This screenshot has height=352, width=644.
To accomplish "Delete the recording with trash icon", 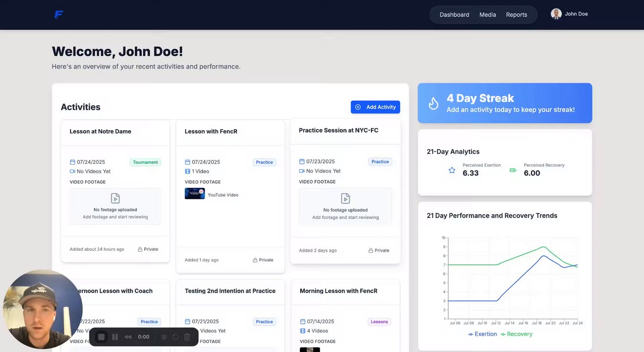I will point(187,337).
